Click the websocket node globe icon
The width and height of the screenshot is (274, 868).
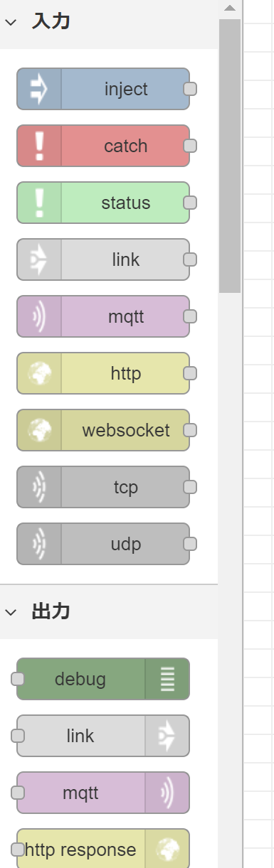click(x=39, y=430)
